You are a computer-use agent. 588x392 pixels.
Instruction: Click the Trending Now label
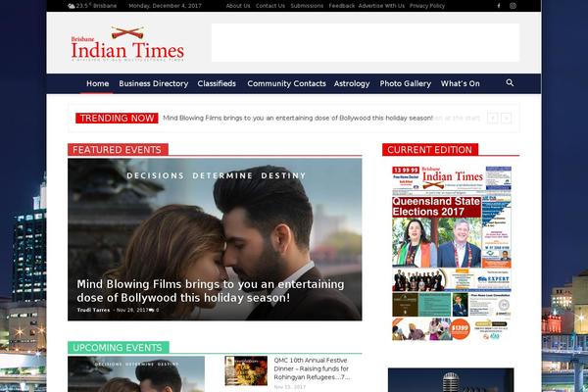[x=117, y=119]
